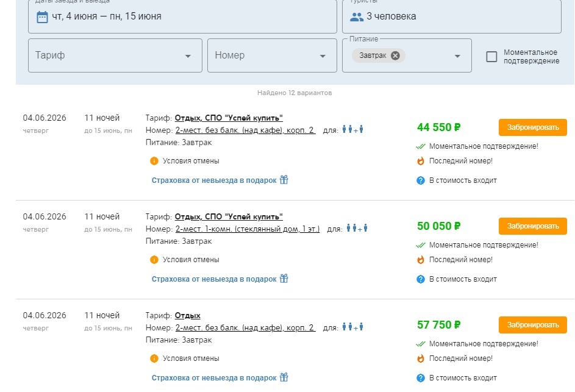Click blue question icon in 50 050 ₽ offer
This screenshot has width=575, height=392.
click(x=421, y=279)
